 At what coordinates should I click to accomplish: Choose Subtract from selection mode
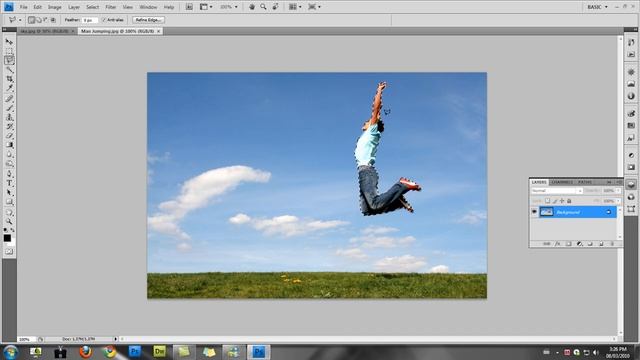coord(45,20)
